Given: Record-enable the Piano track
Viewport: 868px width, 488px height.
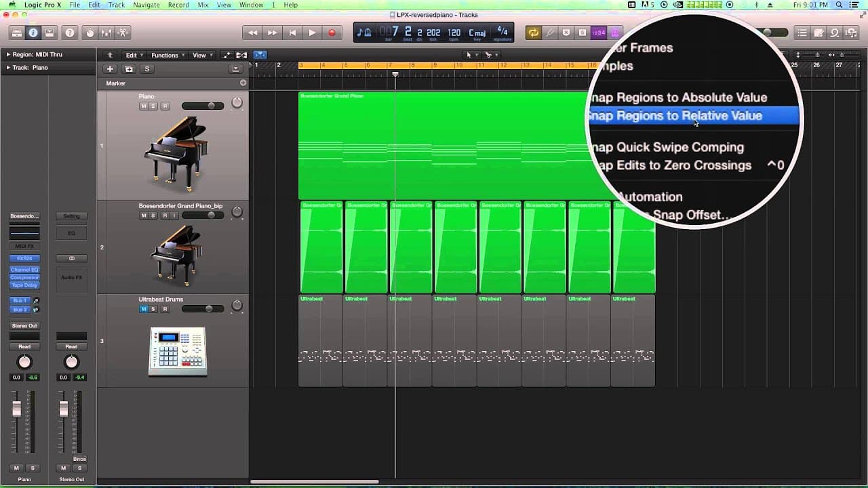Looking at the screenshot, I should (165, 106).
